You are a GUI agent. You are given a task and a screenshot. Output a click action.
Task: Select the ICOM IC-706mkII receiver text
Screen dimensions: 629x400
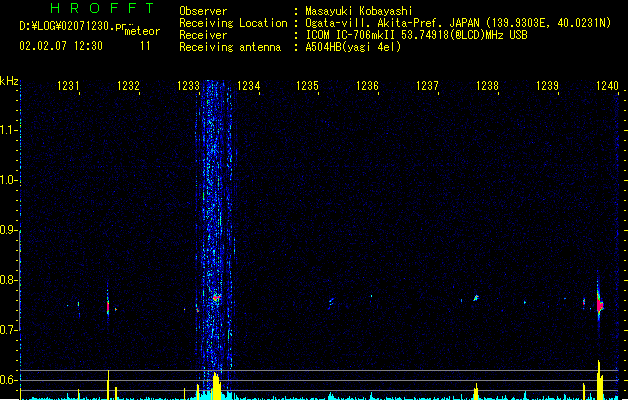tap(416, 35)
